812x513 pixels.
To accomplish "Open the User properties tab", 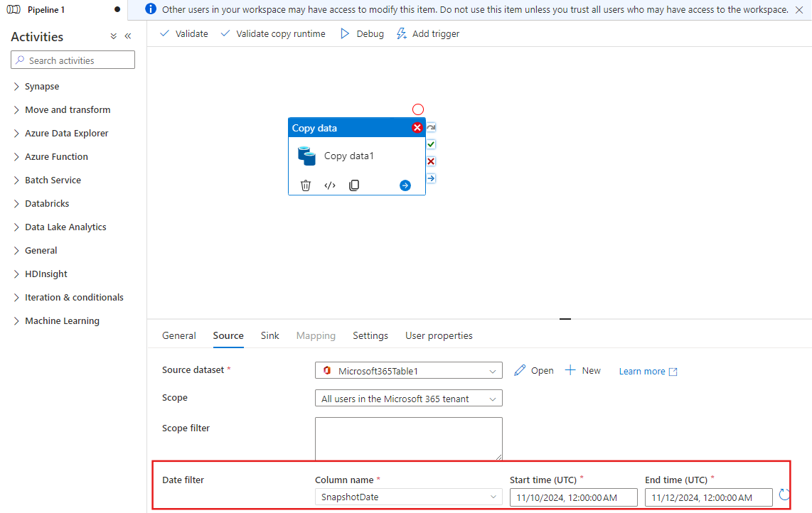I will 439,335.
